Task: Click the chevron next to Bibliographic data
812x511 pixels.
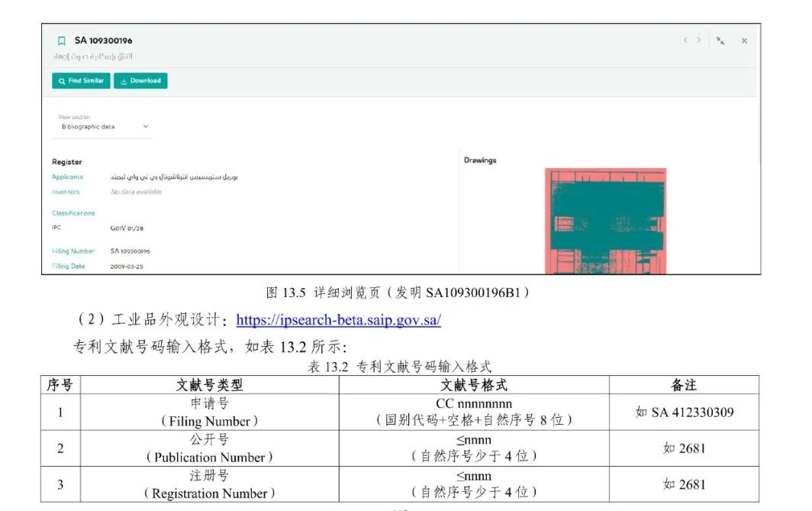Action: (x=146, y=127)
